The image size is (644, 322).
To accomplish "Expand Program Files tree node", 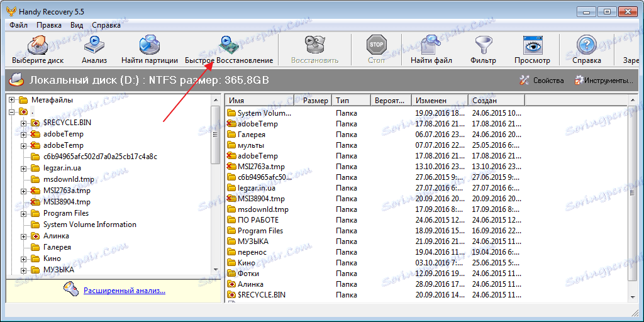I will [x=23, y=214].
